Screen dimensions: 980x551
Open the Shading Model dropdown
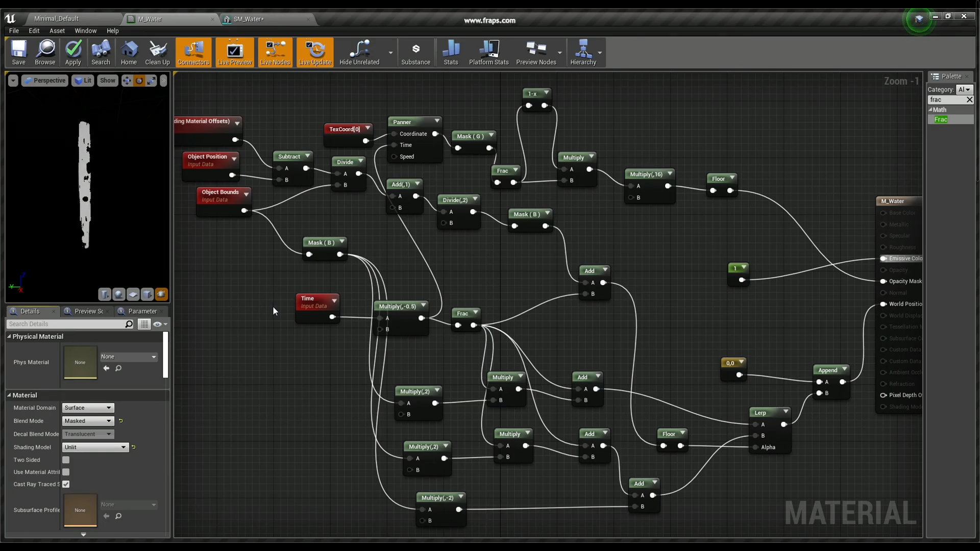point(95,447)
